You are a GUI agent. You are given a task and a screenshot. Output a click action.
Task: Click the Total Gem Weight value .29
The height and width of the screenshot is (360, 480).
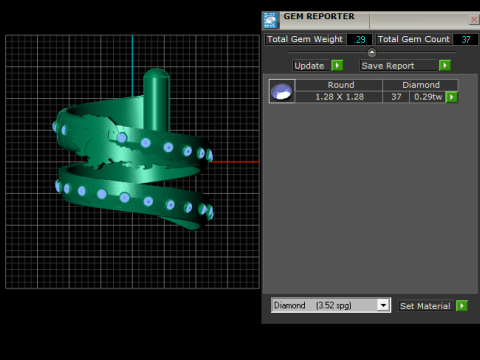359,39
